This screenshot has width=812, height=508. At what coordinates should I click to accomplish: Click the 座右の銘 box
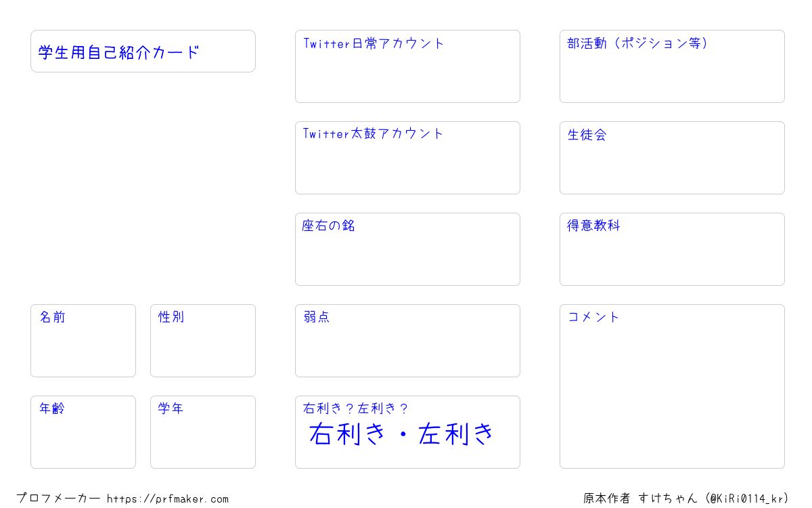407,249
